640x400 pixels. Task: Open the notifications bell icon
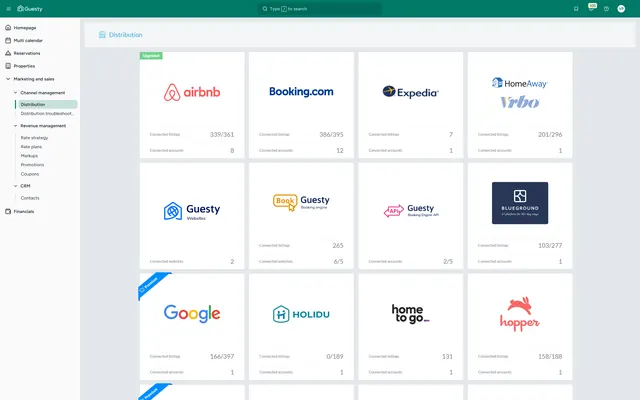[576, 9]
